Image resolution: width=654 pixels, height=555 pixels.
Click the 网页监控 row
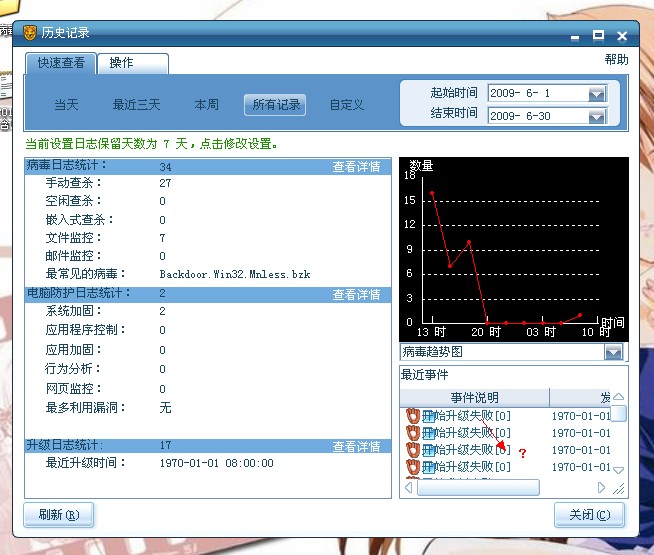pos(208,389)
